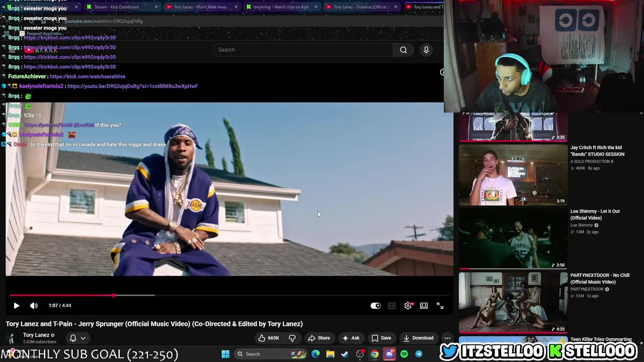Screen dimensions: 644x362
Task: Open Microsoft Edge from the taskbar
Action: pos(315,354)
